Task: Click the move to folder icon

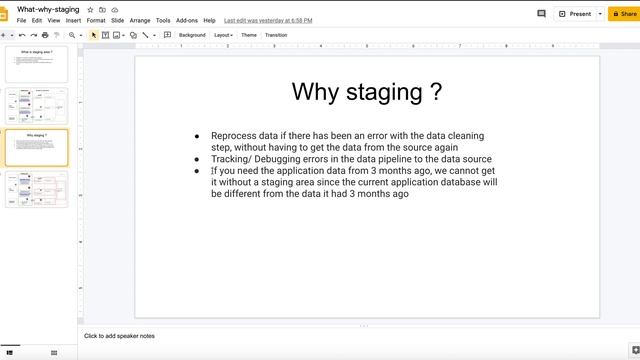Action: click(102, 10)
